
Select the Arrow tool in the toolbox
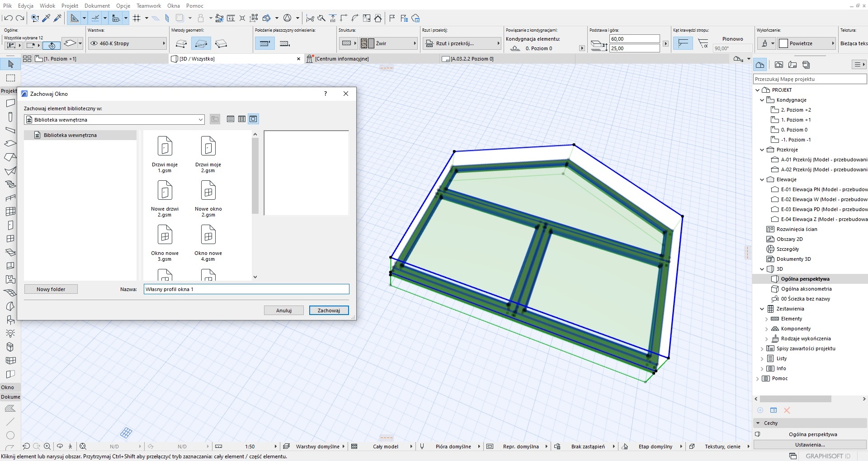coord(10,64)
